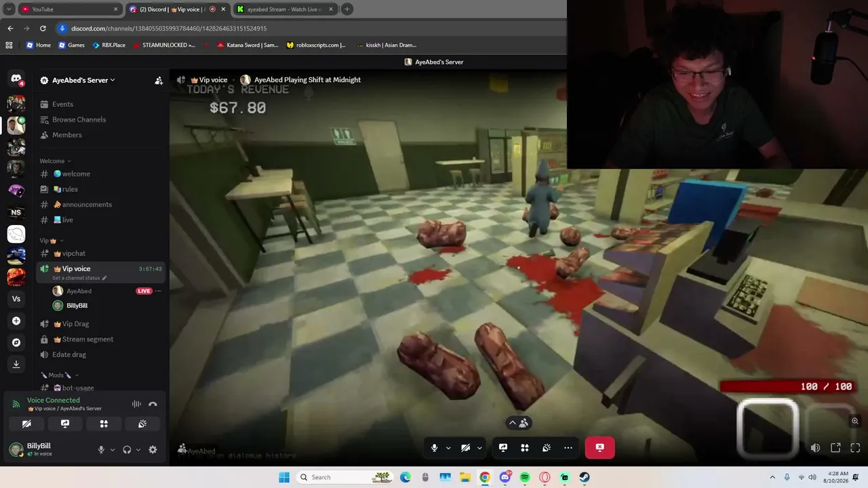The image size is (868, 488).
Task: Open Discord direct messages home icon
Action: point(16,80)
